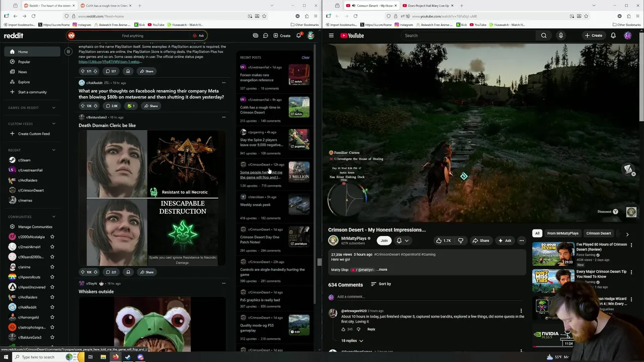Favorite r/Apexrollouts with its star
The image size is (644, 362).
pyautogui.click(x=52, y=277)
